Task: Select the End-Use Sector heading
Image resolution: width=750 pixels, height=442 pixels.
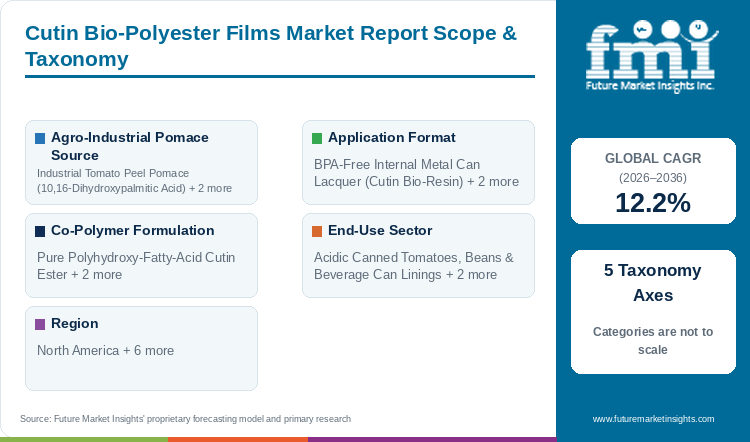Action: [x=380, y=231]
